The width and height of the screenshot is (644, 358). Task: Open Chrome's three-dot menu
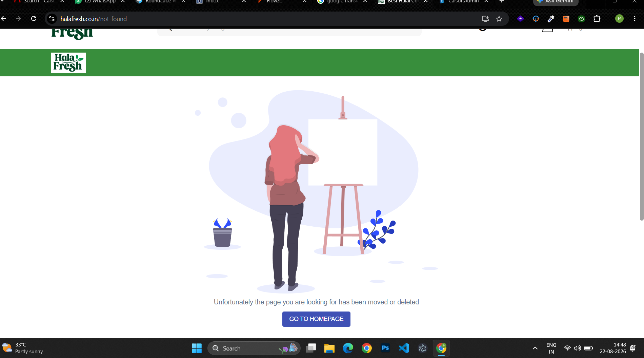635,19
